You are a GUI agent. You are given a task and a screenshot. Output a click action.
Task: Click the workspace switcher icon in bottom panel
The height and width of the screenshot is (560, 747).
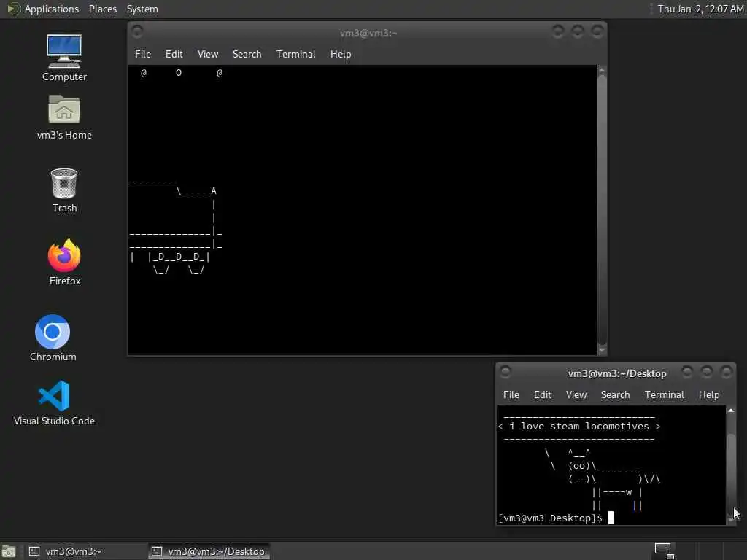(664, 551)
